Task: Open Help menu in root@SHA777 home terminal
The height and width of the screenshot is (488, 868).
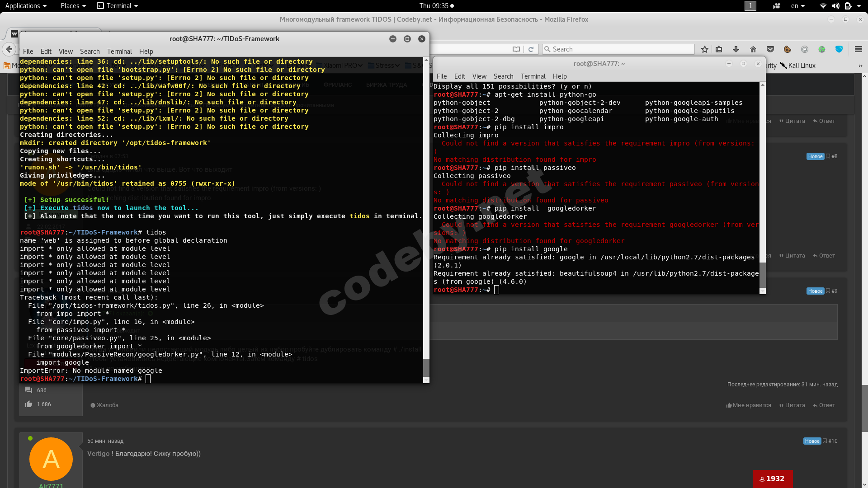Action: 559,76
